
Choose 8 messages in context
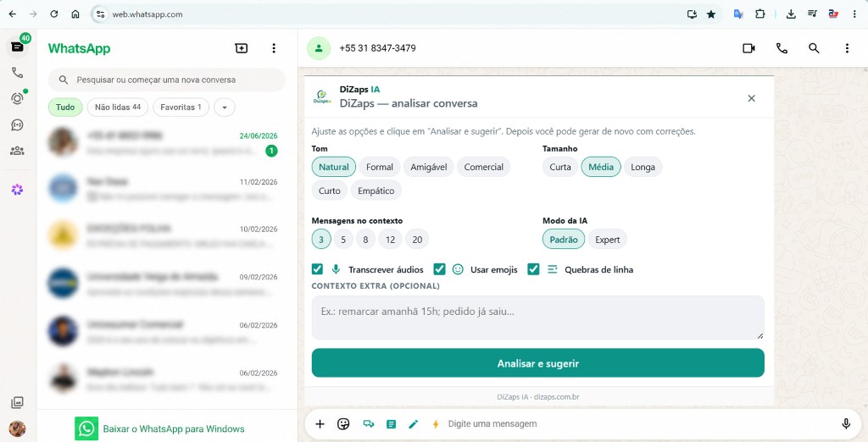(365, 240)
